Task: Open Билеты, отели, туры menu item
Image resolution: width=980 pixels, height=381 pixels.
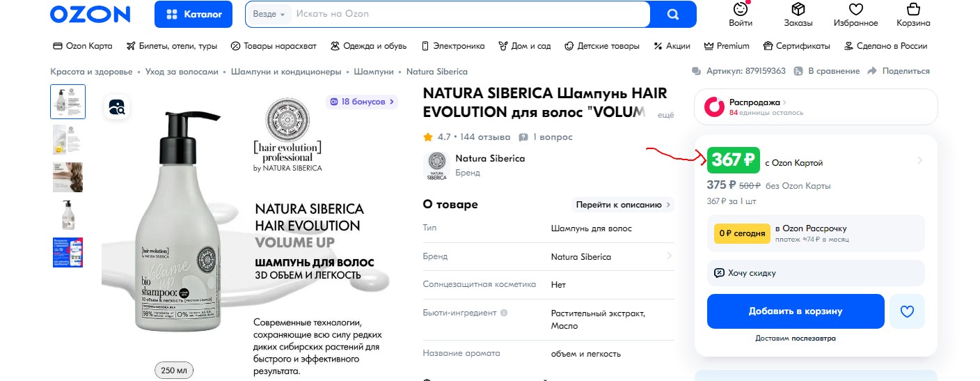Action: pos(171,46)
